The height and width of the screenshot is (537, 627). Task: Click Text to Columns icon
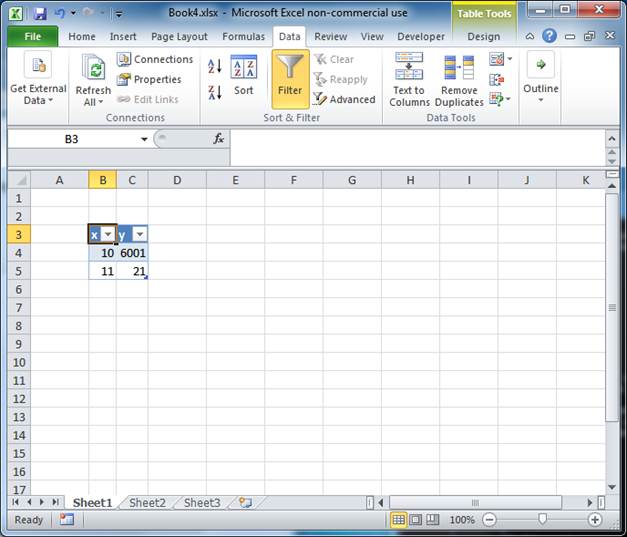[409, 66]
